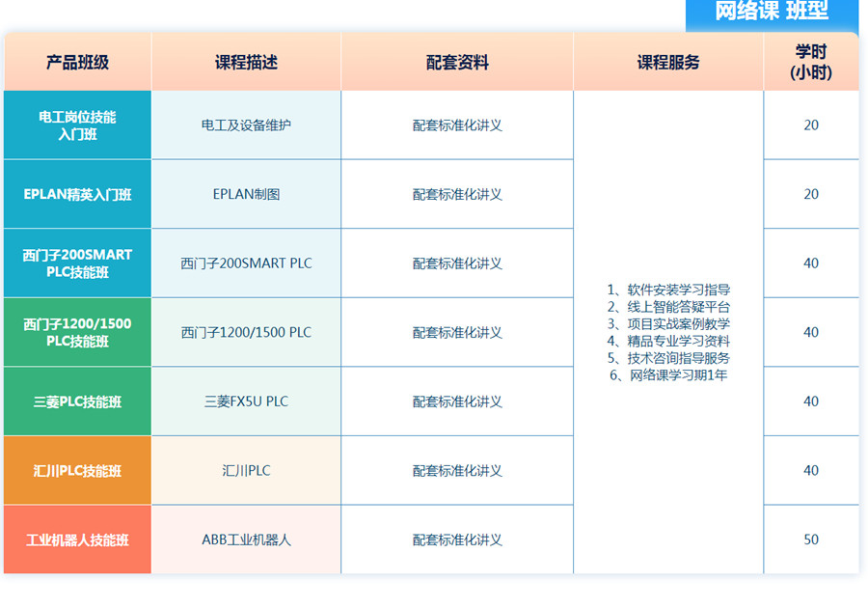Click the 产品班级 column header
Viewport: 868px width, 609px height.
77,63
